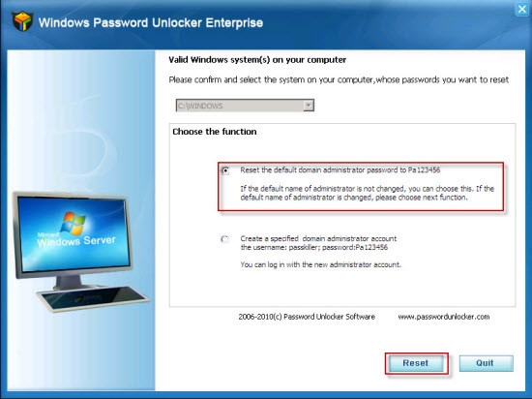Viewport: 532px width, 399px height.
Task: Expand the system dropdown using its arrow
Action: point(308,106)
